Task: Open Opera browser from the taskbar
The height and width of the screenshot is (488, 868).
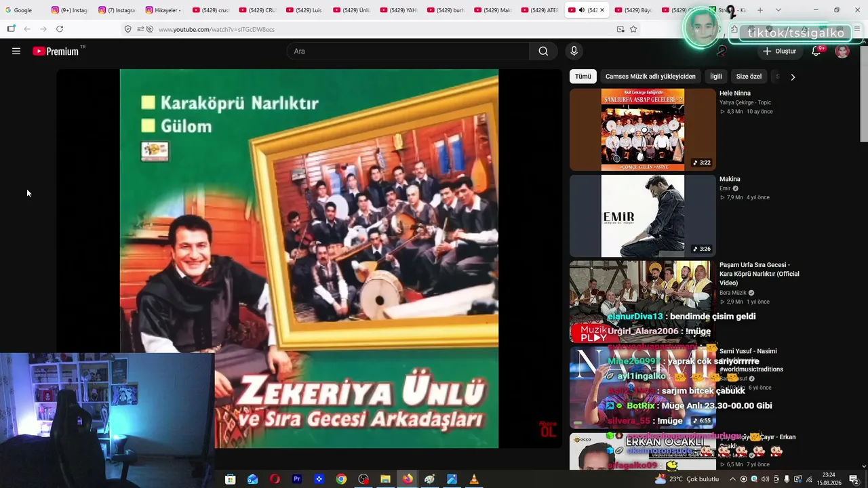Action: tap(275, 479)
